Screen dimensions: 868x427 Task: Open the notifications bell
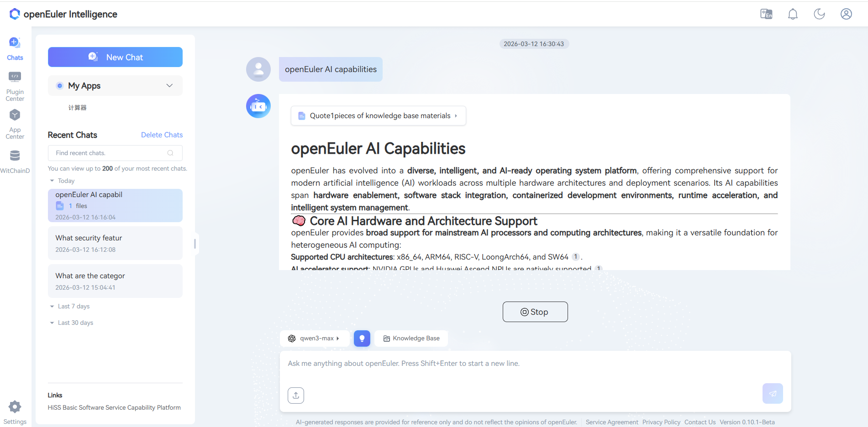click(793, 14)
